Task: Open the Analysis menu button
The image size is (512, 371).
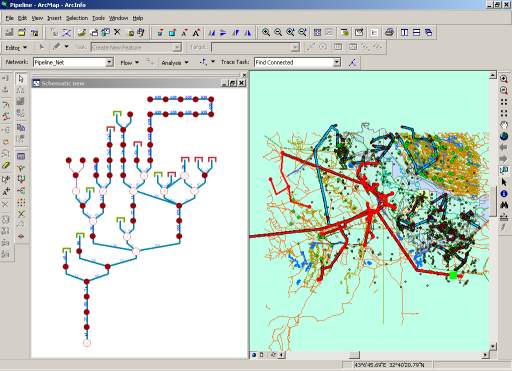Action: (175, 63)
